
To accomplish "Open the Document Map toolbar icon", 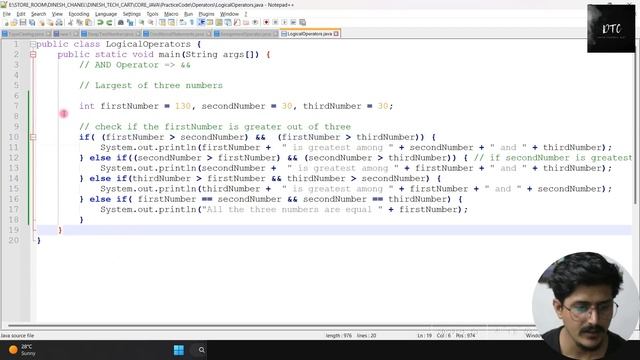I will [219, 22].
